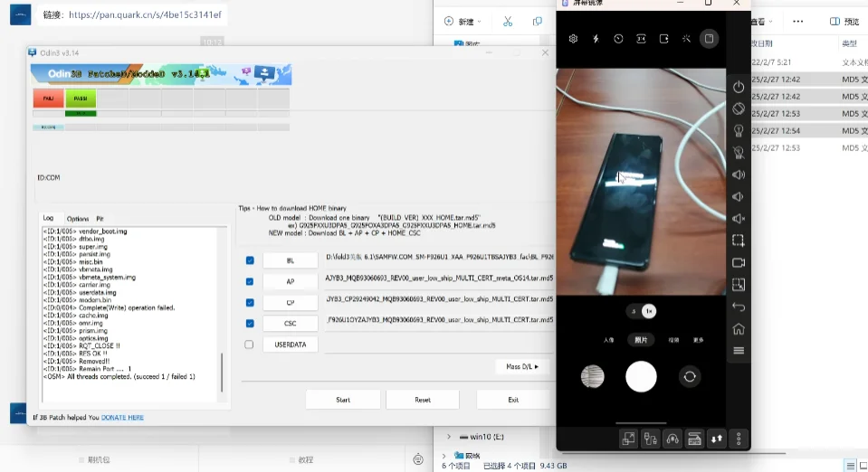Viewport: 868px width, 472px height.
Task: Click the up-down arrows transfer icon
Action: pyautogui.click(x=717, y=439)
